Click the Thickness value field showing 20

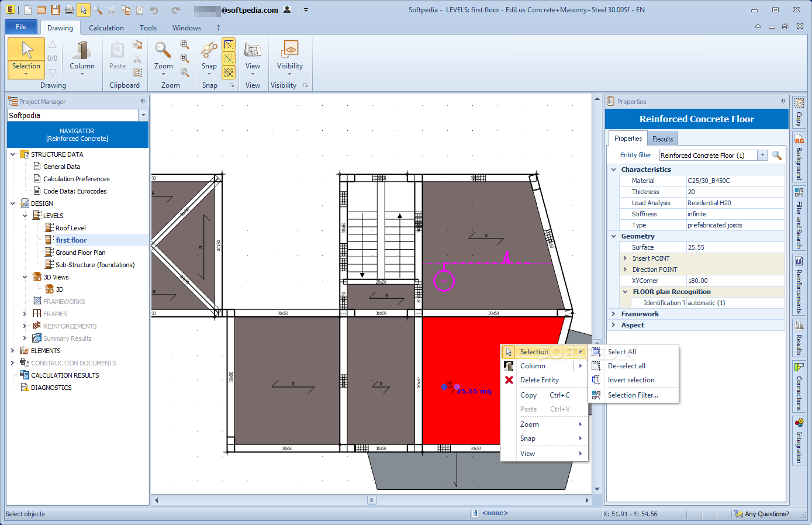point(735,192)
